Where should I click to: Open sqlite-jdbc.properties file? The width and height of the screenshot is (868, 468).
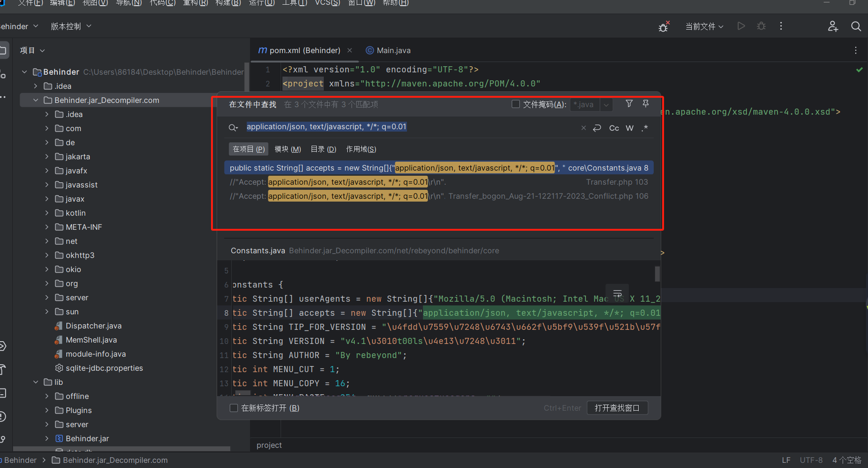104,368
